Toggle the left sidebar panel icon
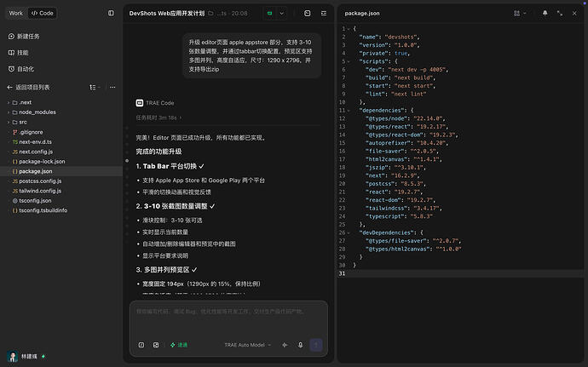 (x=111, y=13)
